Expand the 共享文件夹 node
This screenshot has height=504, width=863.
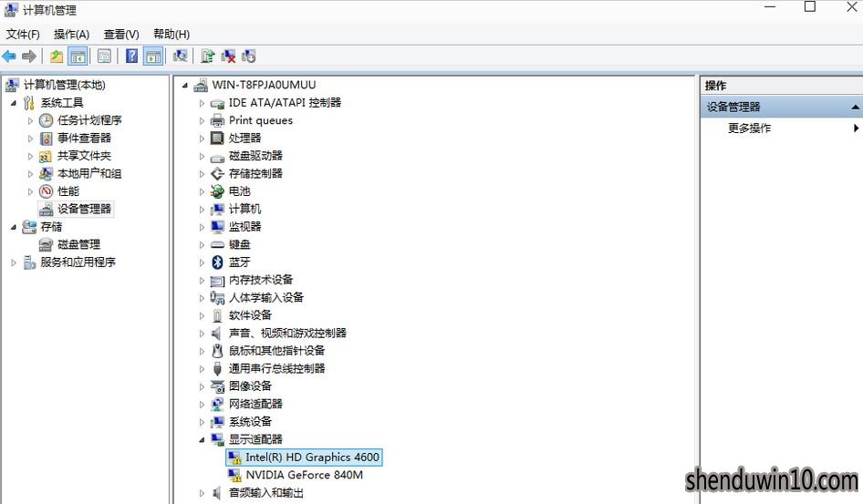pyautogui.click(x=31, y=156)
